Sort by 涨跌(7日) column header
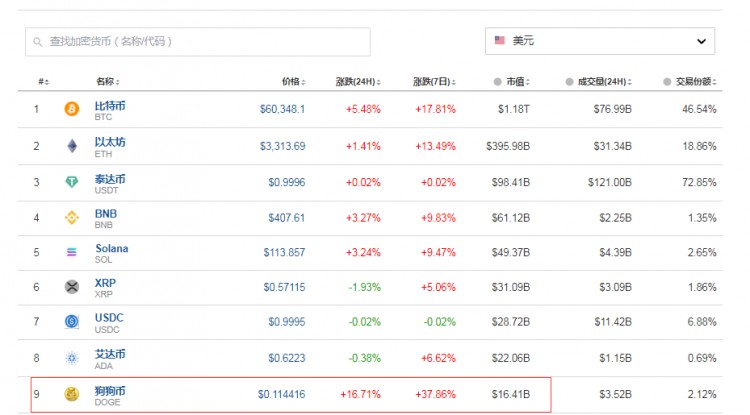The height and width of the screenshot is (415, 750). [x=434, y=82]
